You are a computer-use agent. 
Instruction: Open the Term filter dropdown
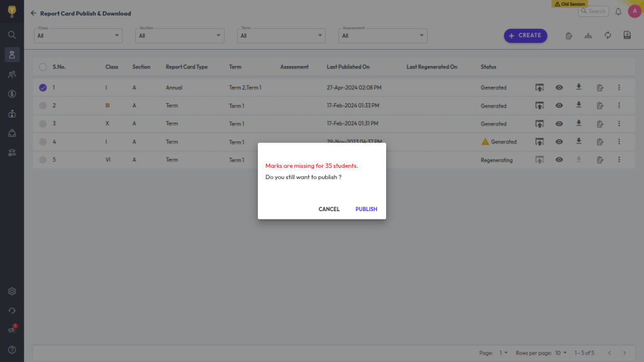coord(282,36)
